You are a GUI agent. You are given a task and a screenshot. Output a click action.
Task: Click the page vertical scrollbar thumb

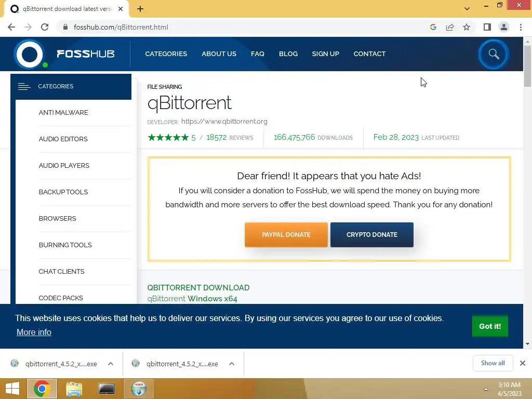pos(527,66)
